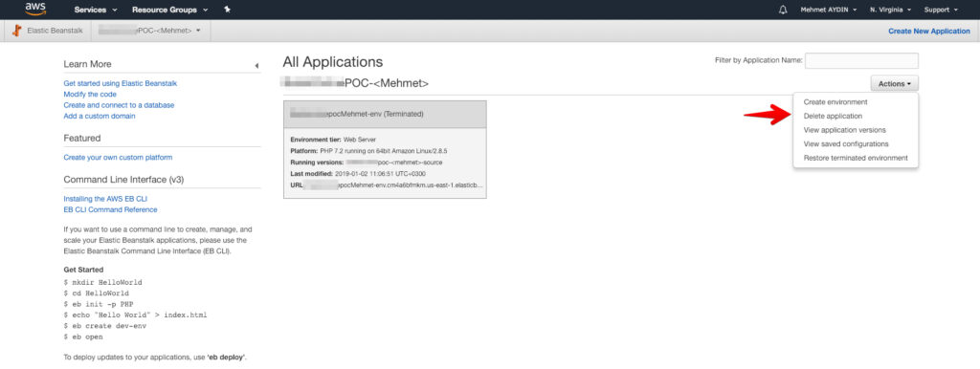This screenshot has height=369, width=980.
Task: Open the Mehmet AYDIN account menu
Action: 829,10
